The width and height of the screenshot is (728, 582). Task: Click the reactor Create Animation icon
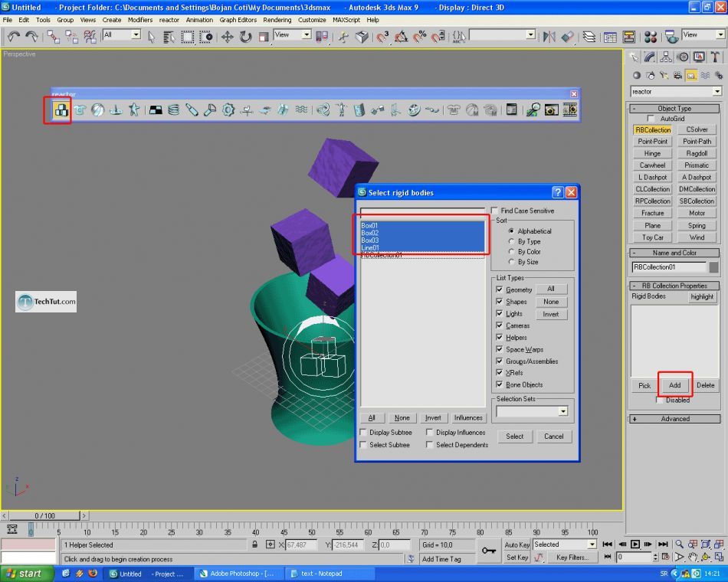[569, 110]
